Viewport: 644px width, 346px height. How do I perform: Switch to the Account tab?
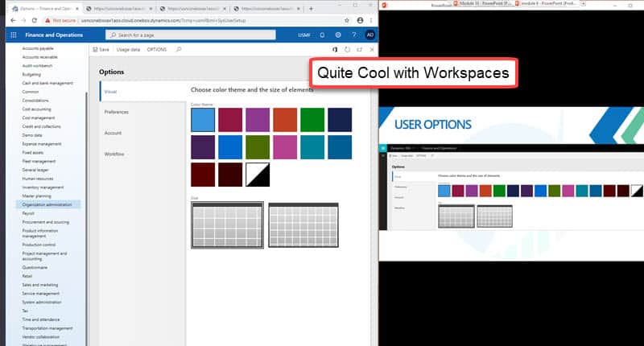pyautogui.click(x=113, y=133)
